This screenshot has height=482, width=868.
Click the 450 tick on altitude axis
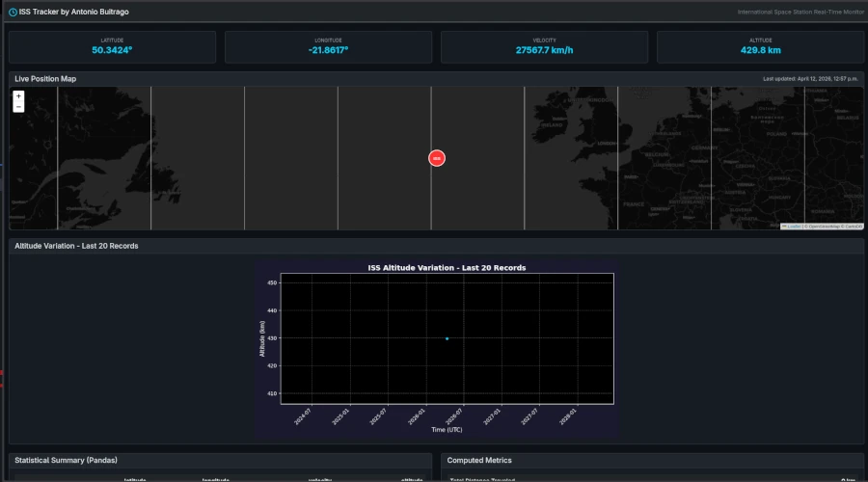click(272, 282)
